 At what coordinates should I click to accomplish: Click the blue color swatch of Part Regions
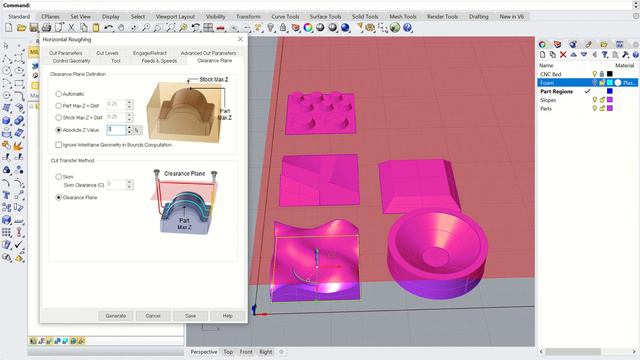pos(610,91)
